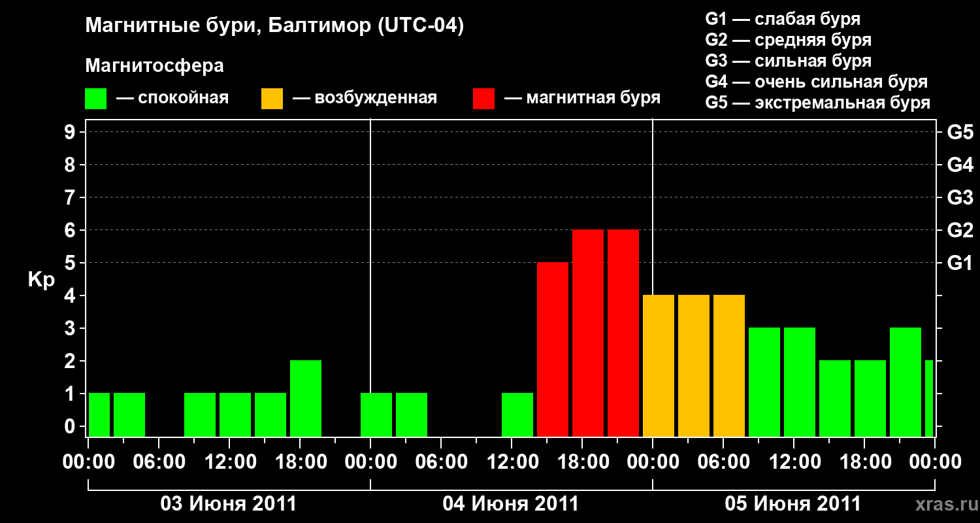Click the green Kp 1 bar above the 12:00 tick on 04 June
980x523 pixels.
[517, 415]
